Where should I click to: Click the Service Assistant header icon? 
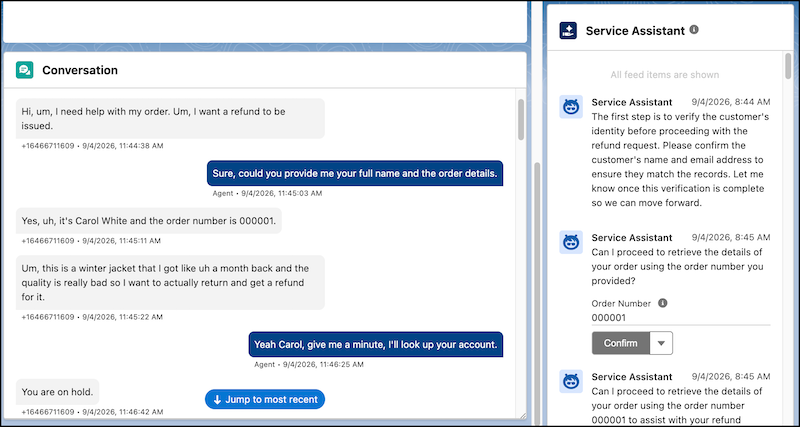568,31
